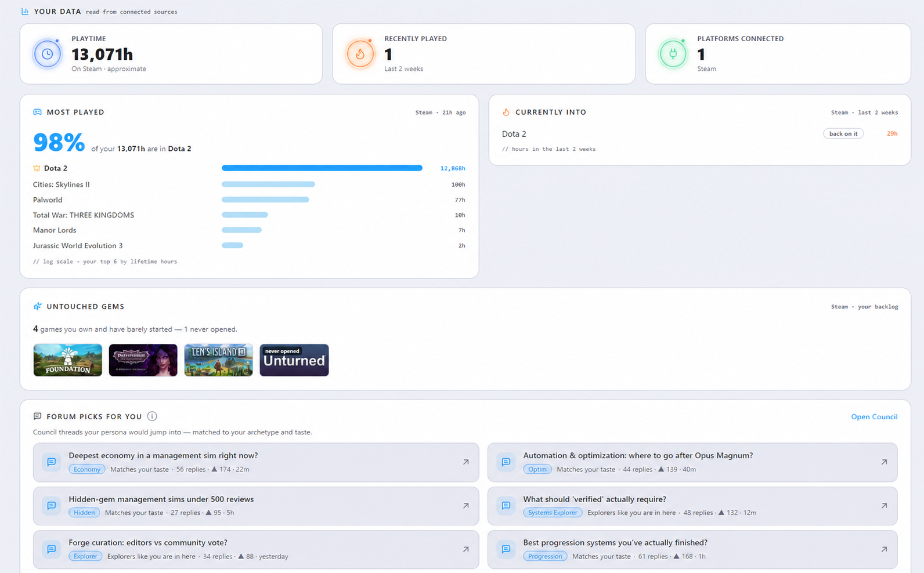The height and width of the screenshot is (573, 924).
Task: Click the Most Played controller icon
Action: point(37,112)
